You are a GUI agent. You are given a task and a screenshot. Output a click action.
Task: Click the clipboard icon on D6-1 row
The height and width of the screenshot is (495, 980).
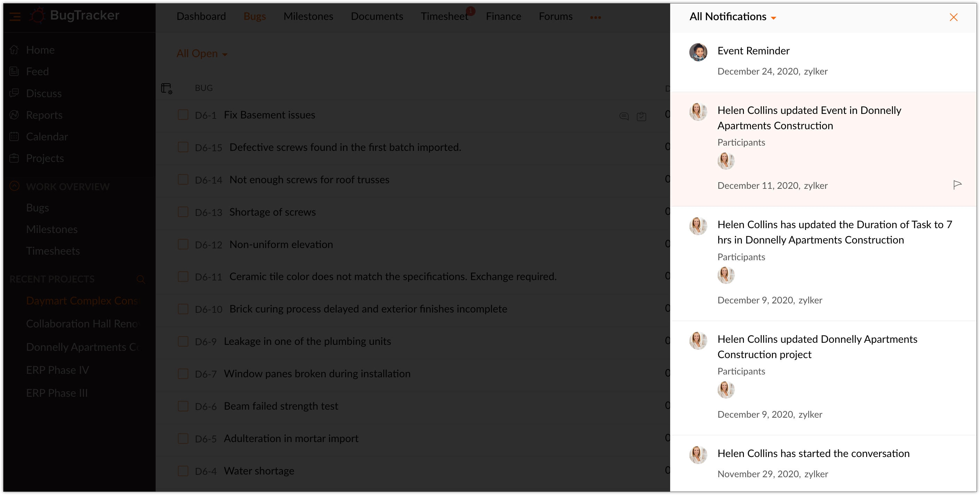[x=641, y=116]
